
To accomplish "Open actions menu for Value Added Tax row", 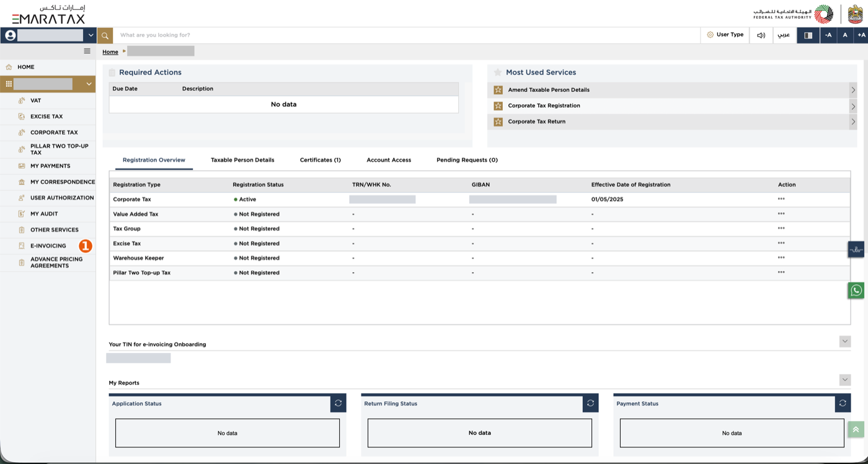I will [781, 214].
